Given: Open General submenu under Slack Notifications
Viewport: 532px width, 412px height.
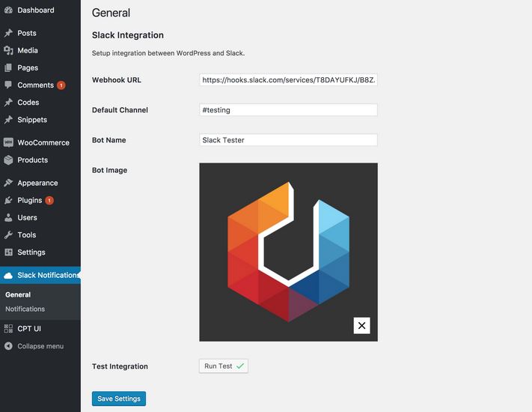Looking at the screenshot, I should [18, 295].
